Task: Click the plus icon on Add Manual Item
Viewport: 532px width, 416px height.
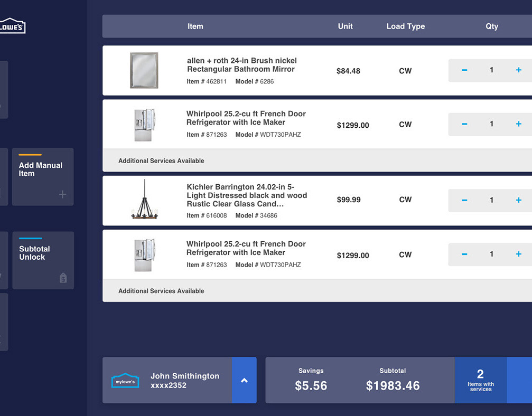Action: [62, 194]
